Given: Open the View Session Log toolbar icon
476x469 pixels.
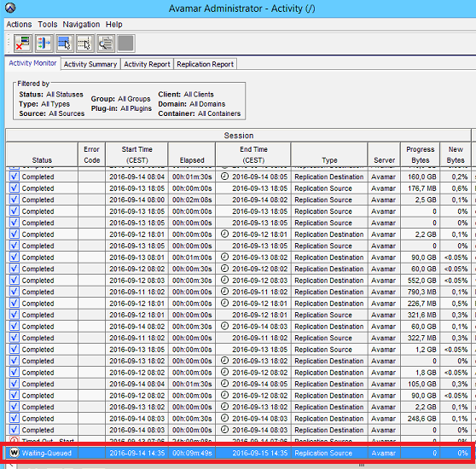Looking at the screenshot, I should pos(106,43).
